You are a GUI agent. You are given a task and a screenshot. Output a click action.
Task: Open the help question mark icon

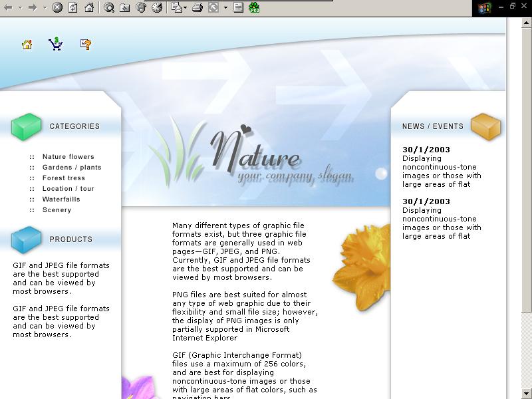tap(86, 45)
